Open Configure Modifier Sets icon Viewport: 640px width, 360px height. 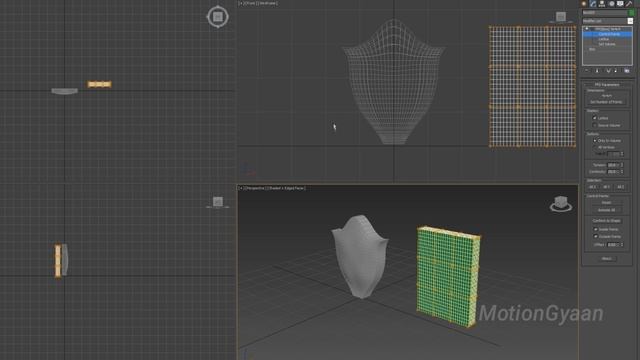(627, 71)
